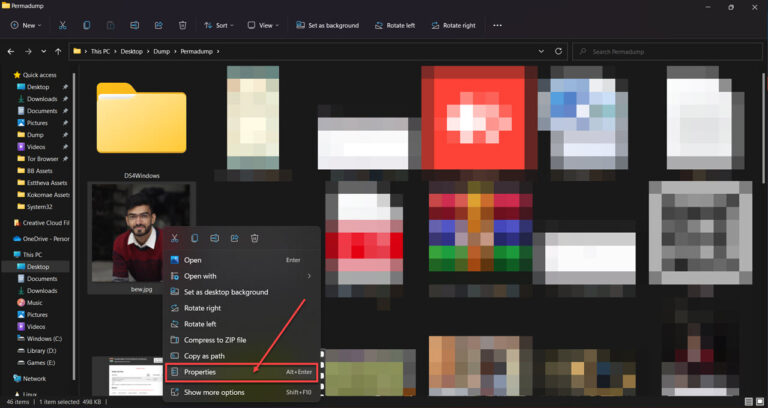Open the Sort dropdown
Viewport: 768px width, 408px height.
pyautogui.click(x=219, y=25)
